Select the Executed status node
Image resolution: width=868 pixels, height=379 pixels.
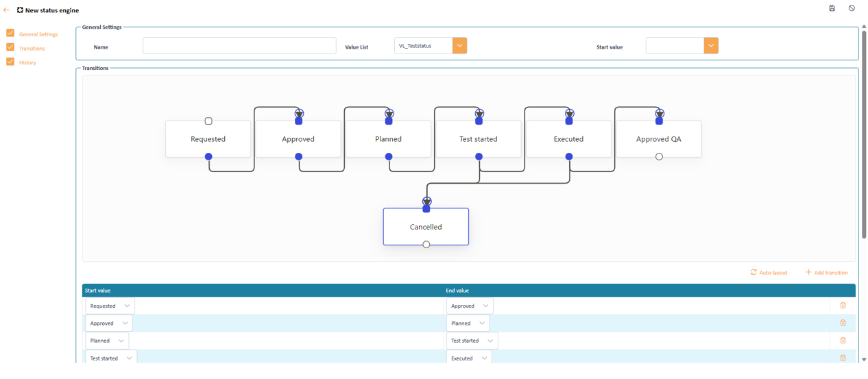click(569, 139)
